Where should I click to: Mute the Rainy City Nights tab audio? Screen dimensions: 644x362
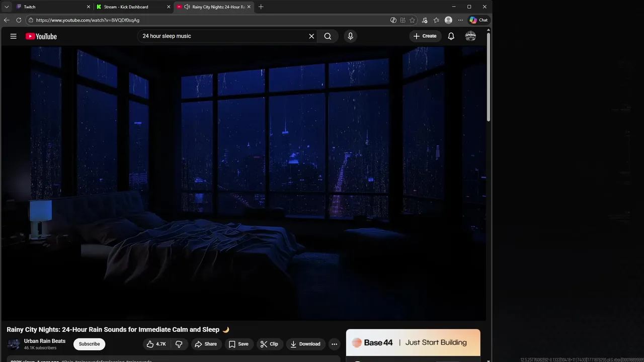187,7
